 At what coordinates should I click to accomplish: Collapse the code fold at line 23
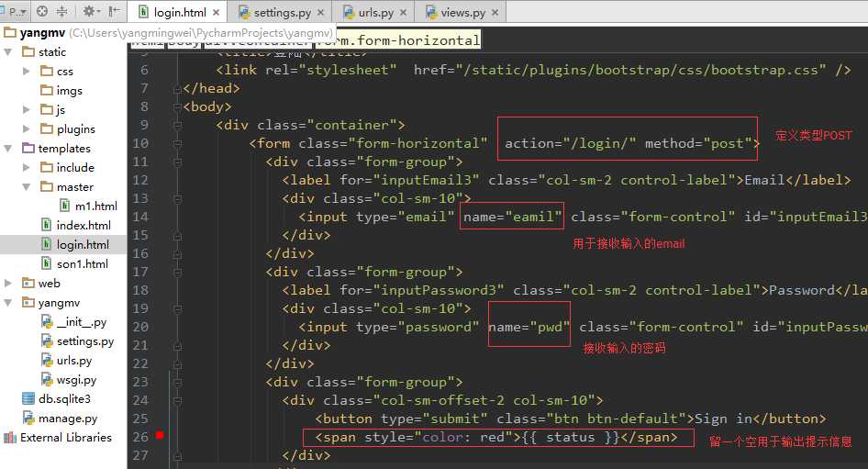click(x=178, y=382)
